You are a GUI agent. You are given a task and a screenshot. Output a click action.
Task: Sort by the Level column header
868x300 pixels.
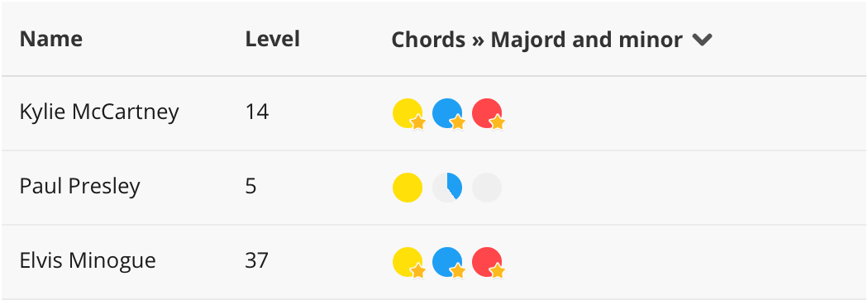tap(272, 40)
